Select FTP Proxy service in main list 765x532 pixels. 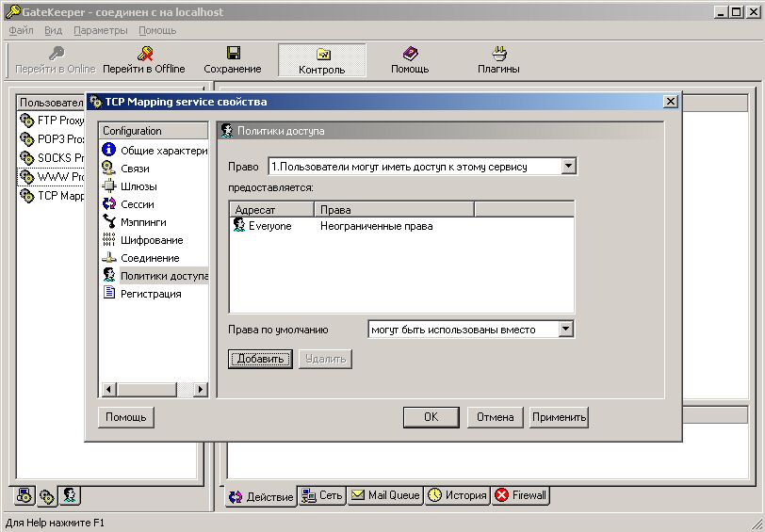tap(52, 120)
